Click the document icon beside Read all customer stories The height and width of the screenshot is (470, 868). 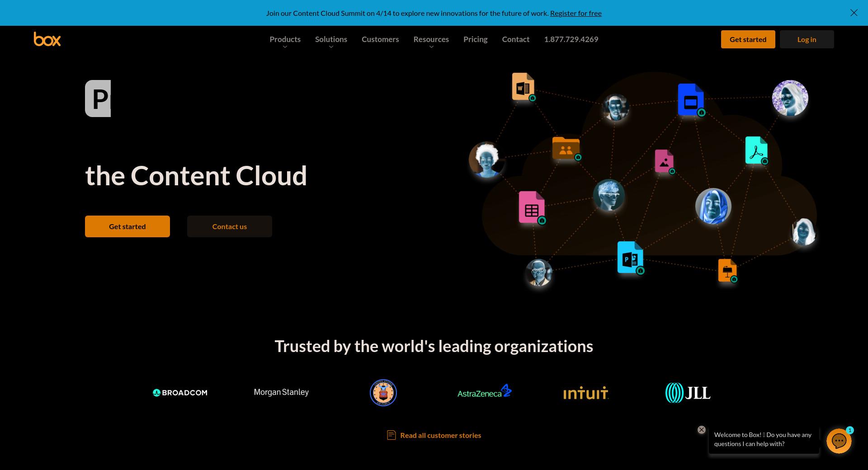[392, 435]
